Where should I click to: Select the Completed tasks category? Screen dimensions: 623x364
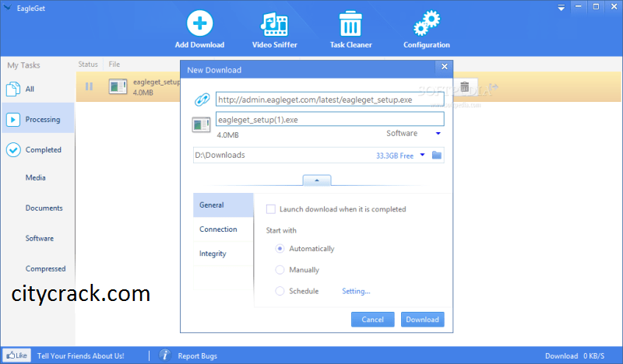38,149
